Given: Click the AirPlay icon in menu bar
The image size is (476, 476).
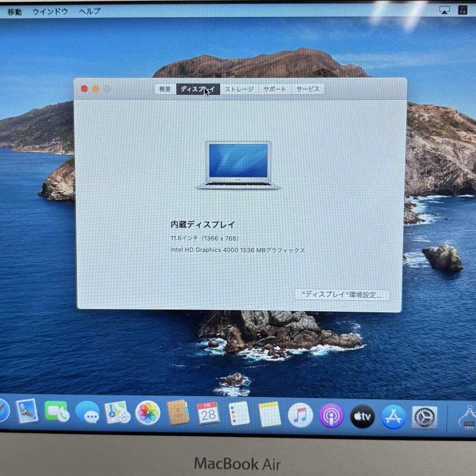Looking at the screenshot, I should pos(444,10).
